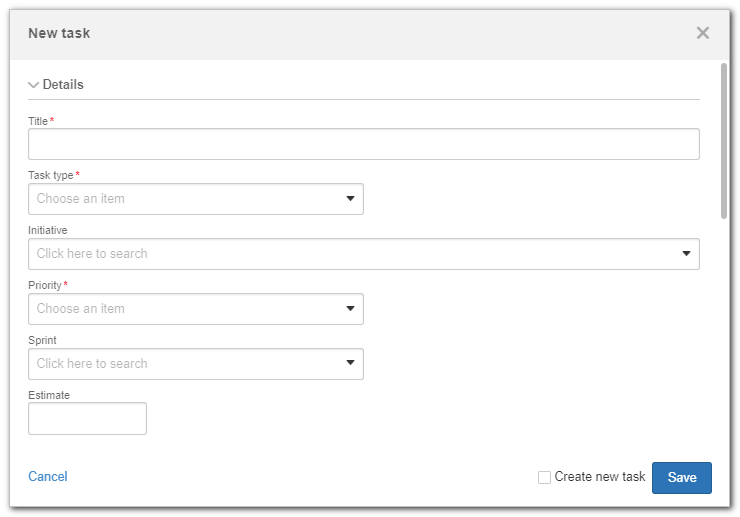The image size is (740, 517).
Task: Click the 'Priority' field label
Action: tap(45, 285)
